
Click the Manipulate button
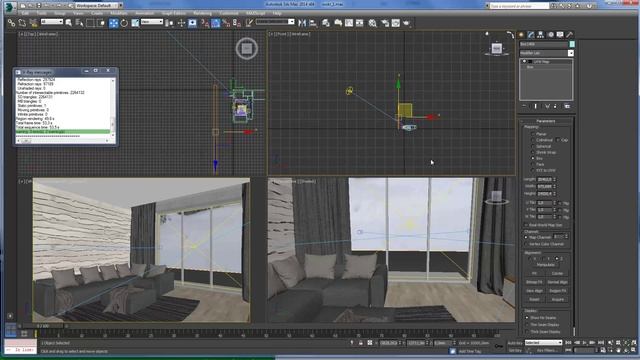[546, 265]
